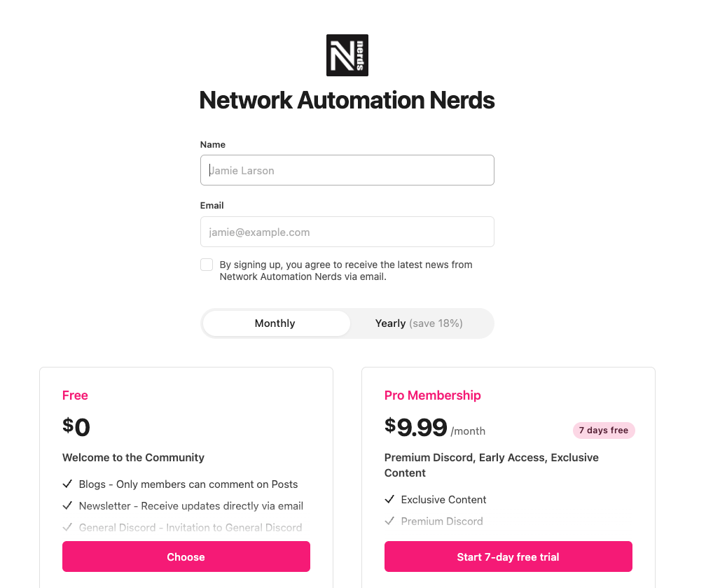Viewport: 706px width, 588px height.
Task: Click the $0 price on Free plan
Action: click(x=76, y=427)
